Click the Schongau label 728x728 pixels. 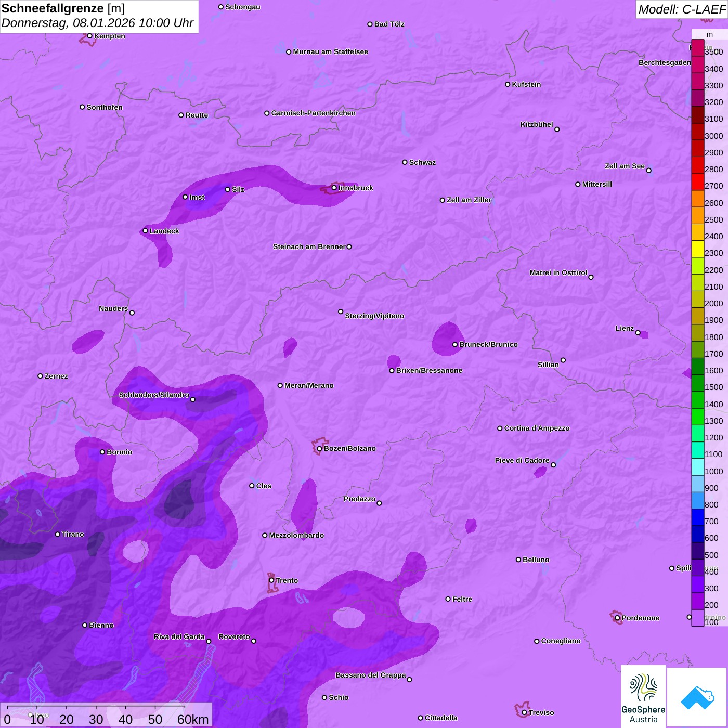coord(242,7)
